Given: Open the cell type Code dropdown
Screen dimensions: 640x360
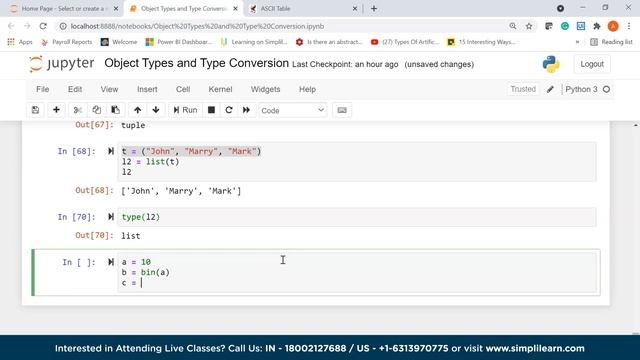Looking at the screenshot, I should coord(293,110).
